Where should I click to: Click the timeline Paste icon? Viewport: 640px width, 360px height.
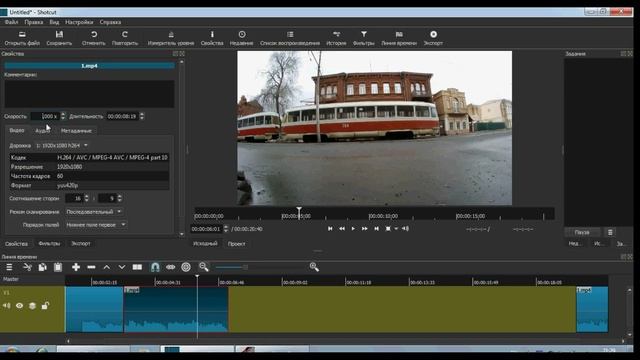pyautogui.click(x=58, y=267)
